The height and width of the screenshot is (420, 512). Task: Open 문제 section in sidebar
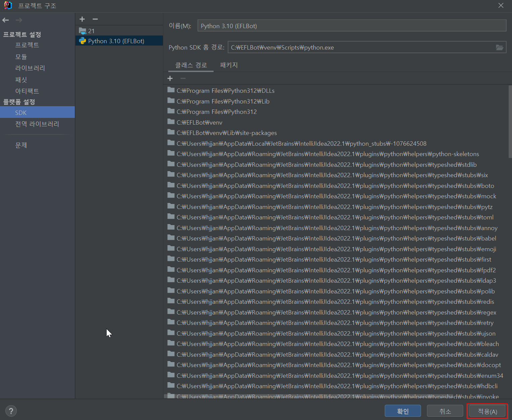(x=21, y=145)
